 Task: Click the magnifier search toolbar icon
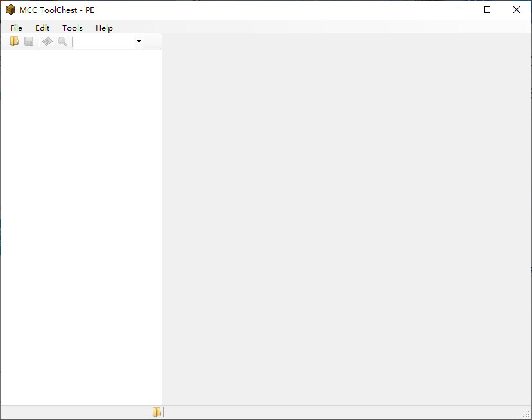point(62,41)
